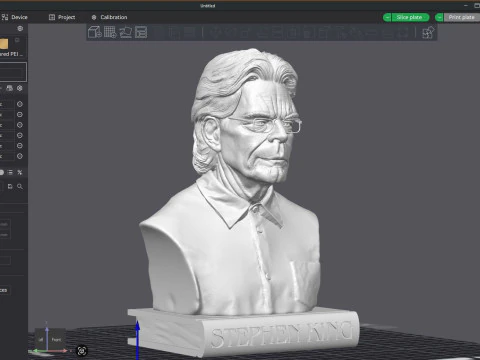Open the Project tab
The height and width of the screenshot is (360, 480).
coord(62,17)
